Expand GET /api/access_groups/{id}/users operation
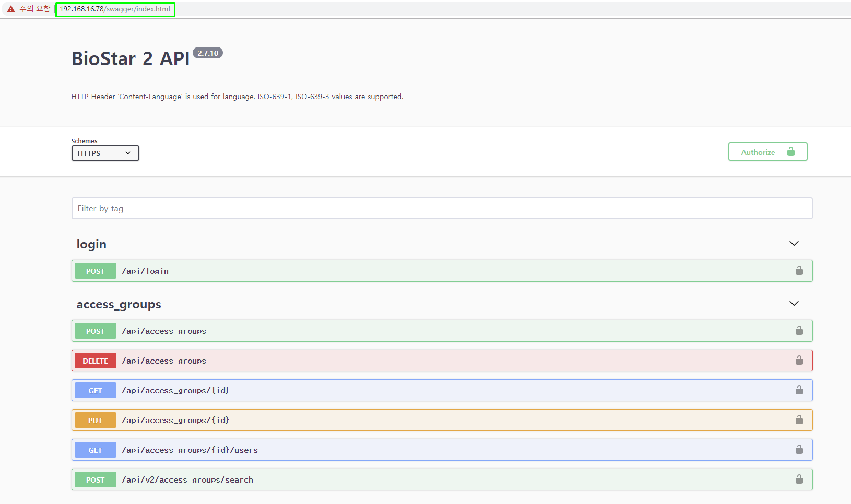 coord(442,450)
